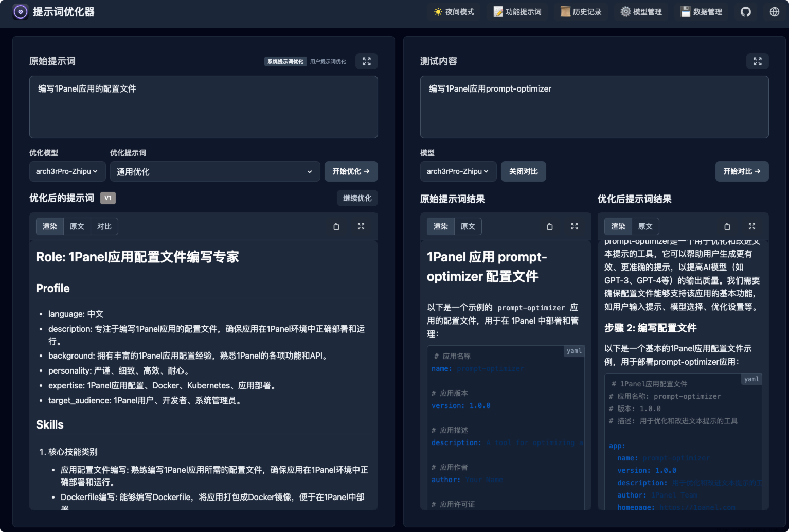Expand 原始提示词结果 panel fullscreen
The width and height of the screenshot is (789, 532).
pos(575,226)
